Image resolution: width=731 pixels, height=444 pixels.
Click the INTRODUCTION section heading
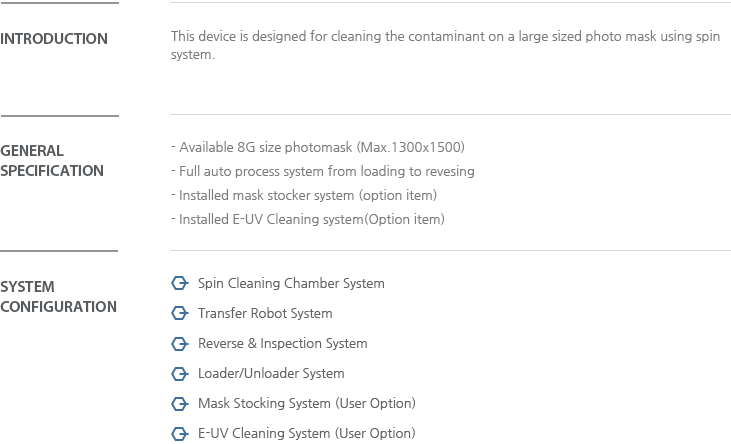pyautogui.click(x=54, y=39)
